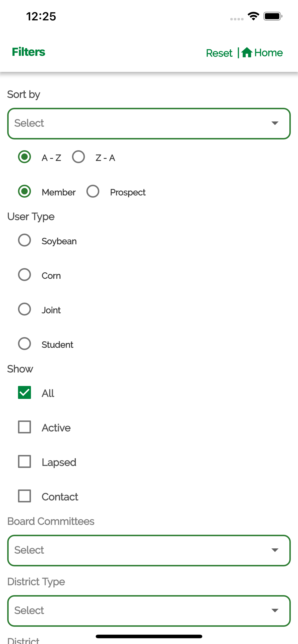Enable the Active checkbox
The height and width of the screenshot is (644, 298).
click(24, 427)
